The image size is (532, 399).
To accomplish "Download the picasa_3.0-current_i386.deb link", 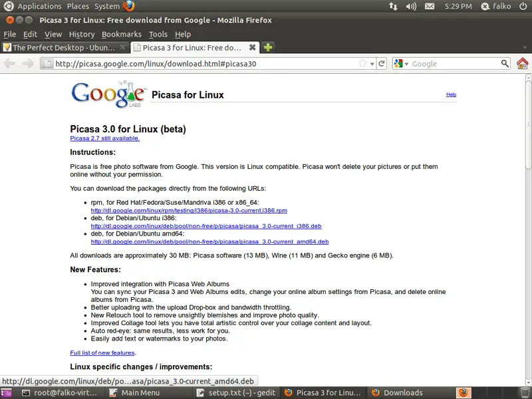I will point(206,226).
